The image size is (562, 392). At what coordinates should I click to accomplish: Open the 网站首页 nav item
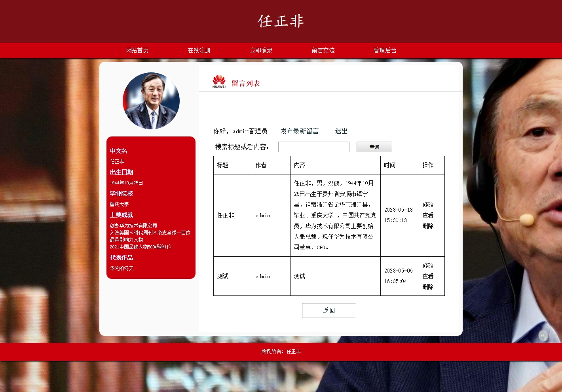click(x=137, y=50)
